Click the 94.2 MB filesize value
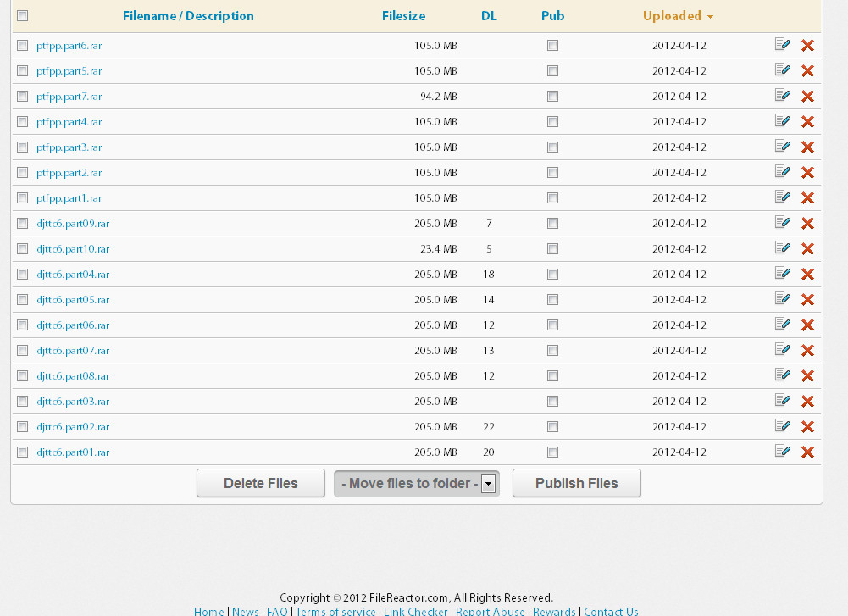The height and width of the screenshot is (616, 848). pos(439,97)
